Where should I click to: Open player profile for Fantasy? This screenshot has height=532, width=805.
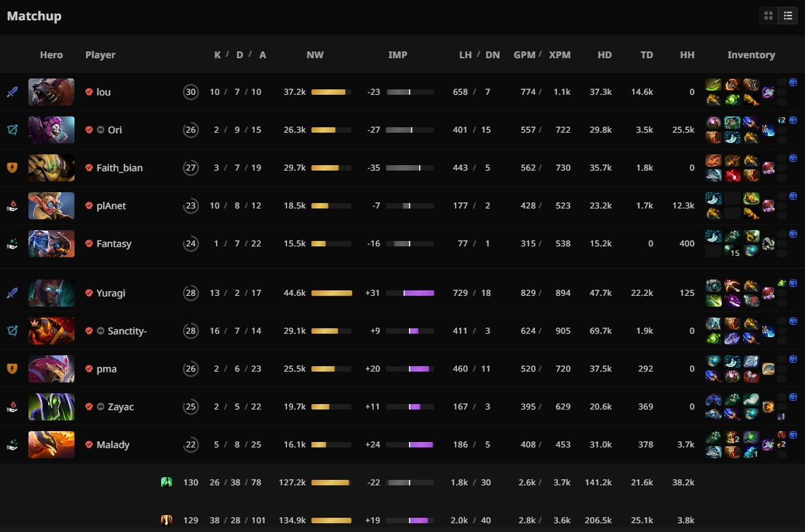click(114, 244)
